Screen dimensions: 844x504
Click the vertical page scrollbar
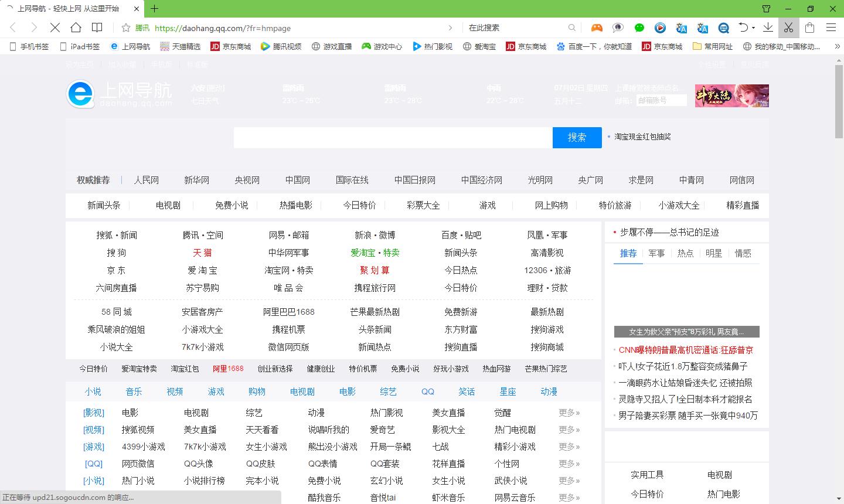(x=839, y=101)
